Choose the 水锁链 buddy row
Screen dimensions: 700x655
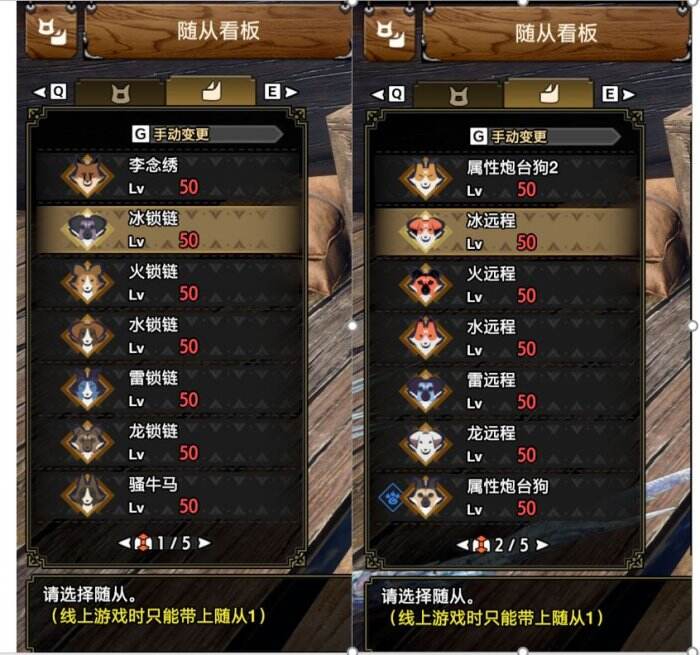[x=167, y=335]
